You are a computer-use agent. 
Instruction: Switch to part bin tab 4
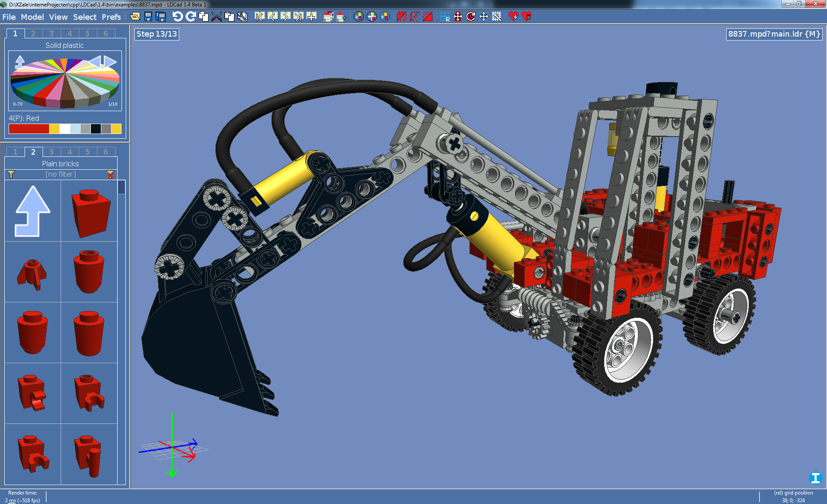coord(69,152)
